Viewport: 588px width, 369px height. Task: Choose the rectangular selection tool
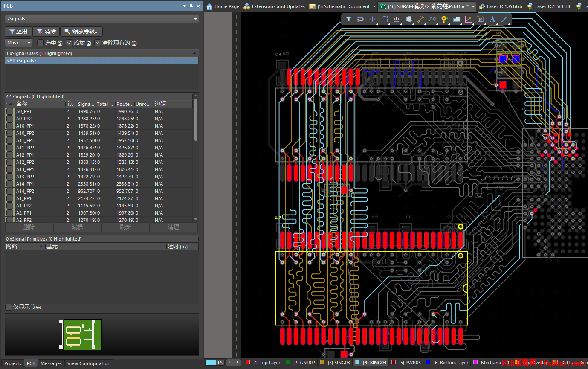point(385,19)
